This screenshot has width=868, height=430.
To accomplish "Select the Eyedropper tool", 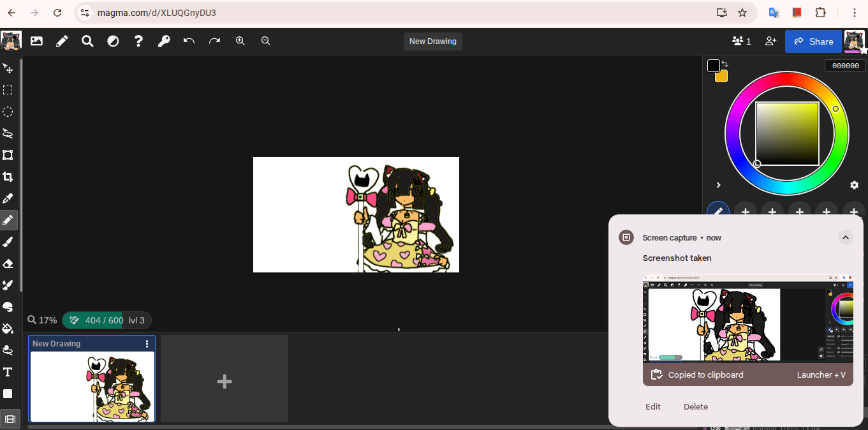I will [x=8, y=198].
